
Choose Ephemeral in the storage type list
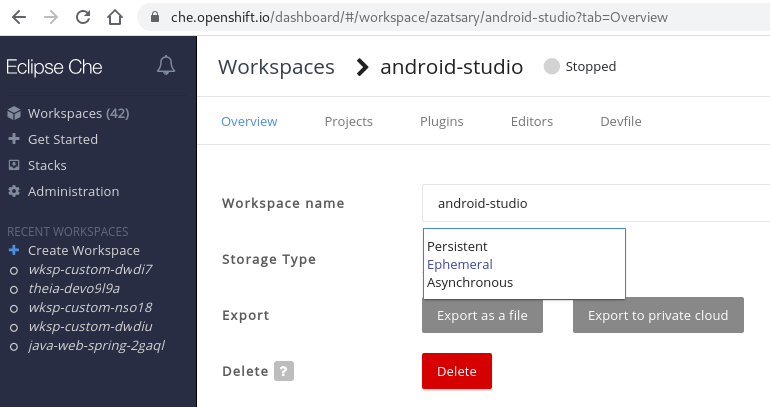(460, 265)
